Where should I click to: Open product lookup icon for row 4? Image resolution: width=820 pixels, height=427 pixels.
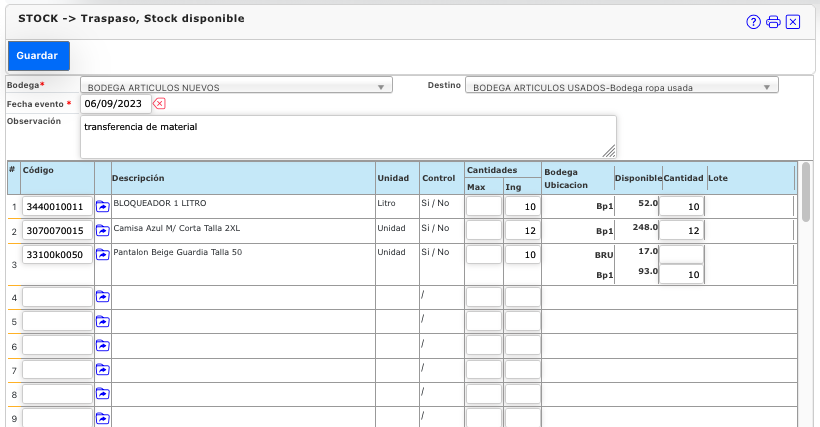(x=102, y=297)
